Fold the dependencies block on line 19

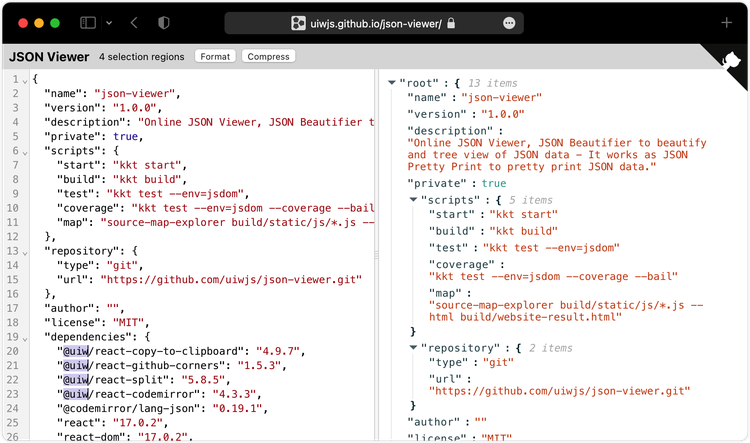pos(25,339)
